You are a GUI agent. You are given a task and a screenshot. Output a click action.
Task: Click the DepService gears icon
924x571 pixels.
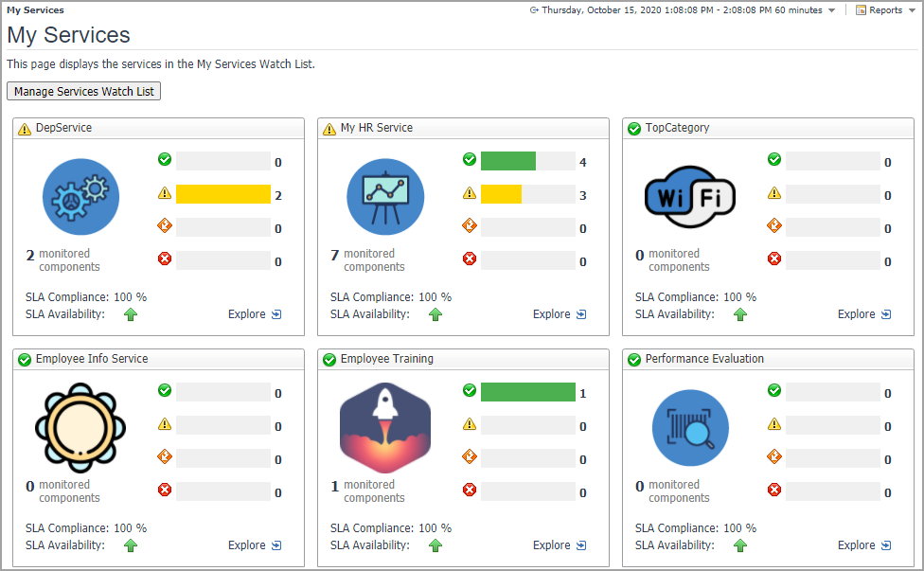coord(80,196)
